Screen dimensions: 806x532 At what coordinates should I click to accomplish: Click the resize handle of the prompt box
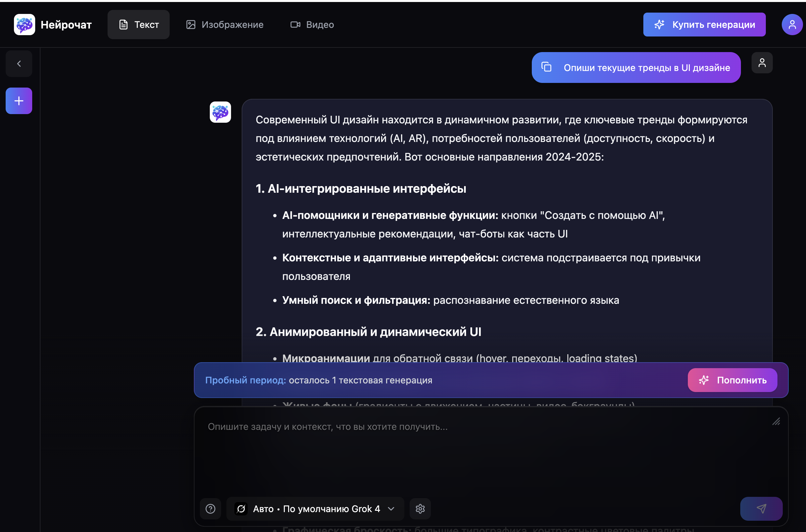pos(776,422)
